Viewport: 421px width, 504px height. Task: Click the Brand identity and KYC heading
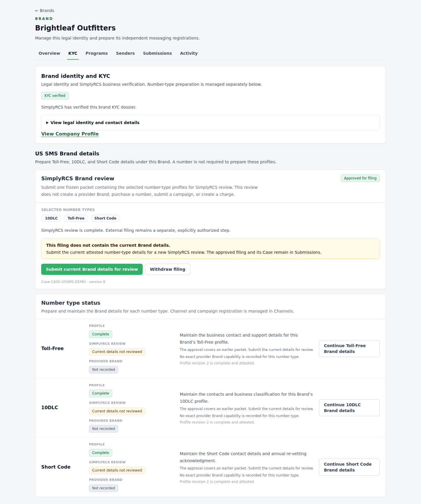(x=76, y=76)
